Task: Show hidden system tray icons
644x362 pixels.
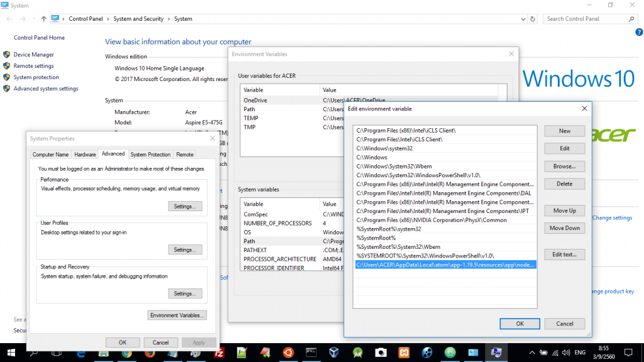Action: pos(532,353)
